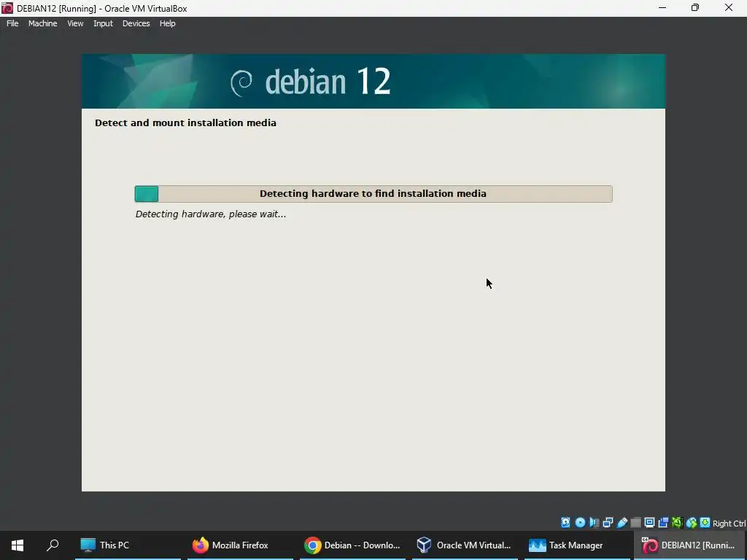Switch to Chrome Debian download window
This screenshot has height=560, width=747.
352,545
